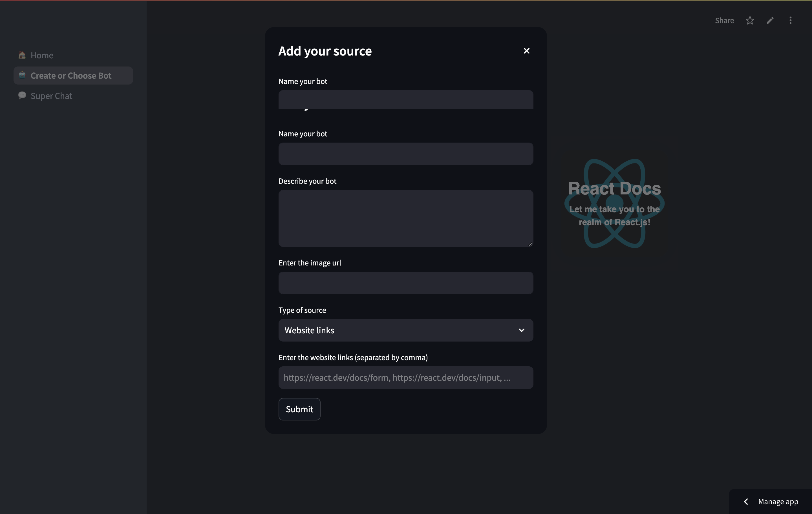Image resolution: width=812 pixels, height=514 pixels.
Task: Expand the Type of source dropdown arrow
Action: [x=521, y=330]
